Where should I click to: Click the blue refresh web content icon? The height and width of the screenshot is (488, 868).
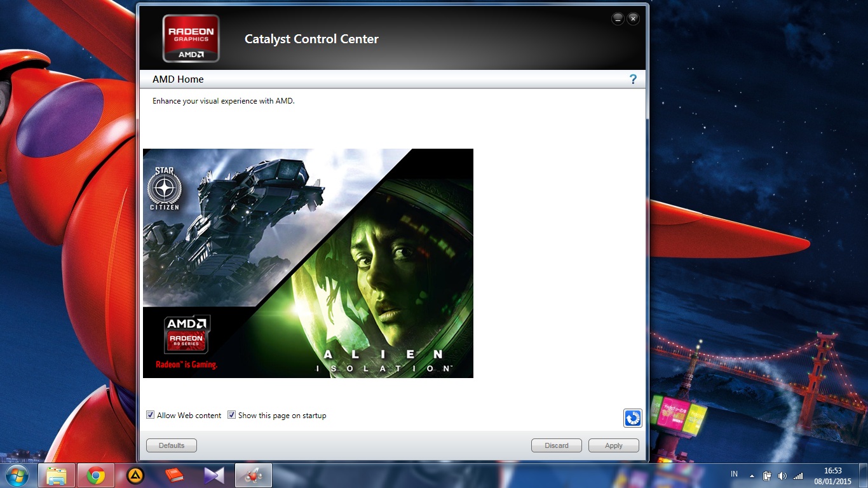point(632,417)
